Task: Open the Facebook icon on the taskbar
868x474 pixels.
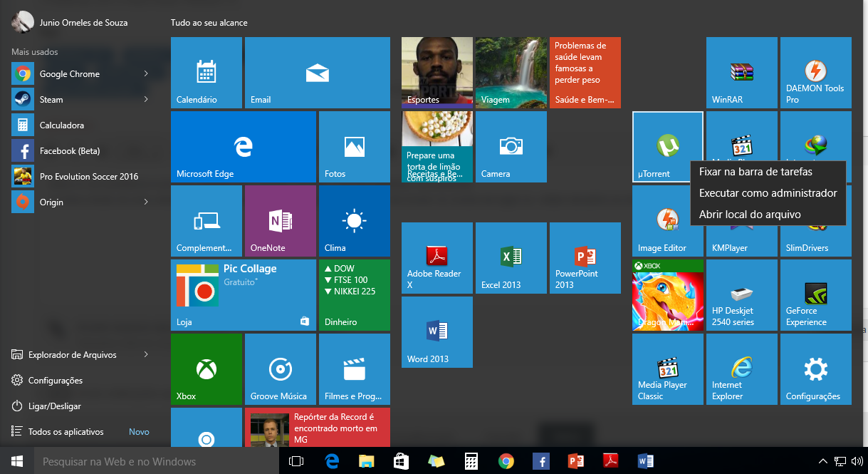Action: [540, 461]
